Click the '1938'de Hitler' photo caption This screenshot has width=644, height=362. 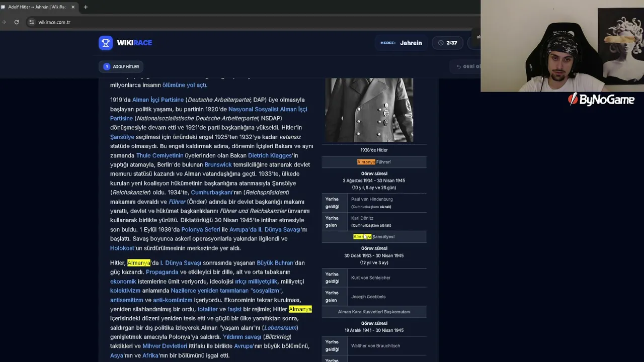(374, 150)
